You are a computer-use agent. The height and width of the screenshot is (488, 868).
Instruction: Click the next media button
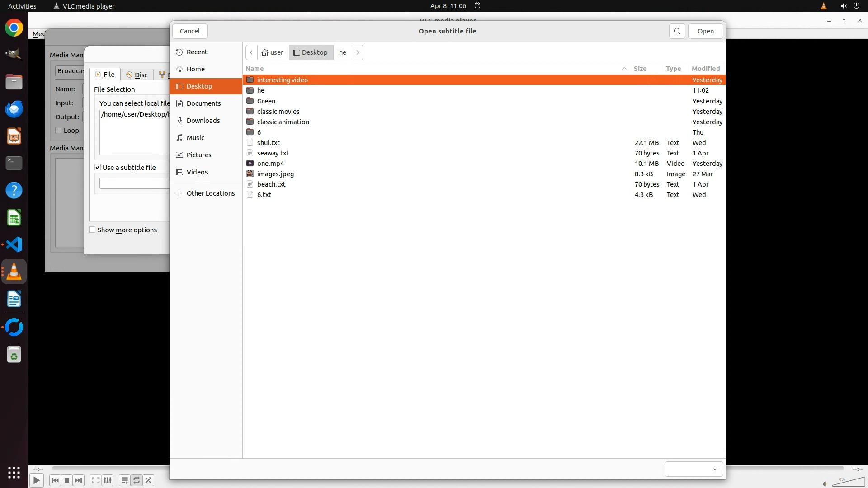coord(79,480)
